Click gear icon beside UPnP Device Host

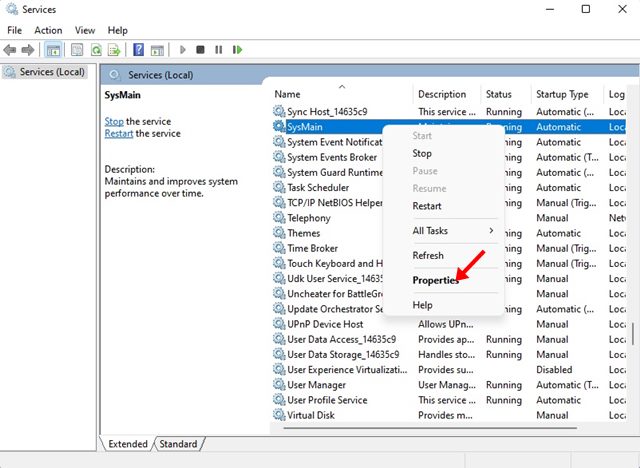point(279,324)
